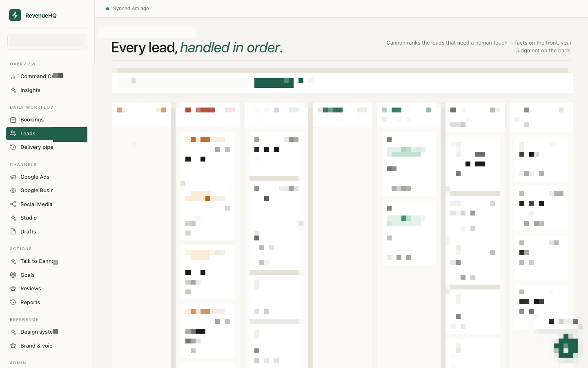Image resolution: width=588 pixels, height=368 pixels.
Task: Select the Leads item in the sidebar
Action: (47, 134)
